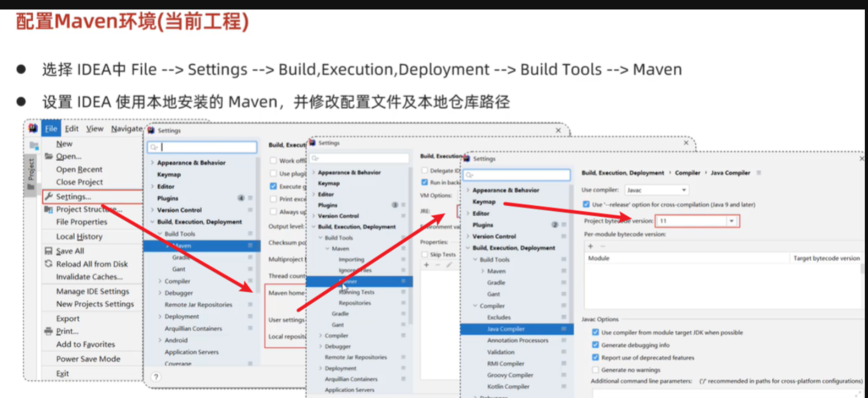Choose Settings... from the File menu
868x398 pixels.
tap(92, 196)
